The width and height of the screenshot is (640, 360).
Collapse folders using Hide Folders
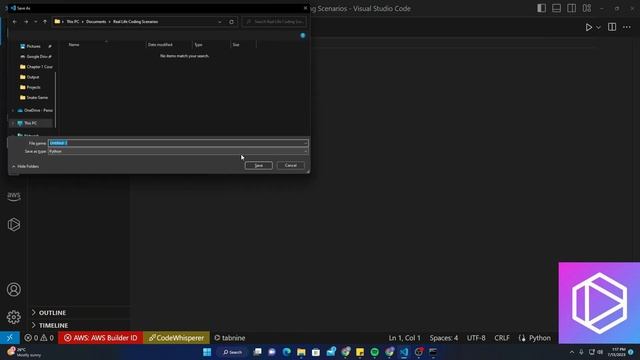(x=25, y=167)
